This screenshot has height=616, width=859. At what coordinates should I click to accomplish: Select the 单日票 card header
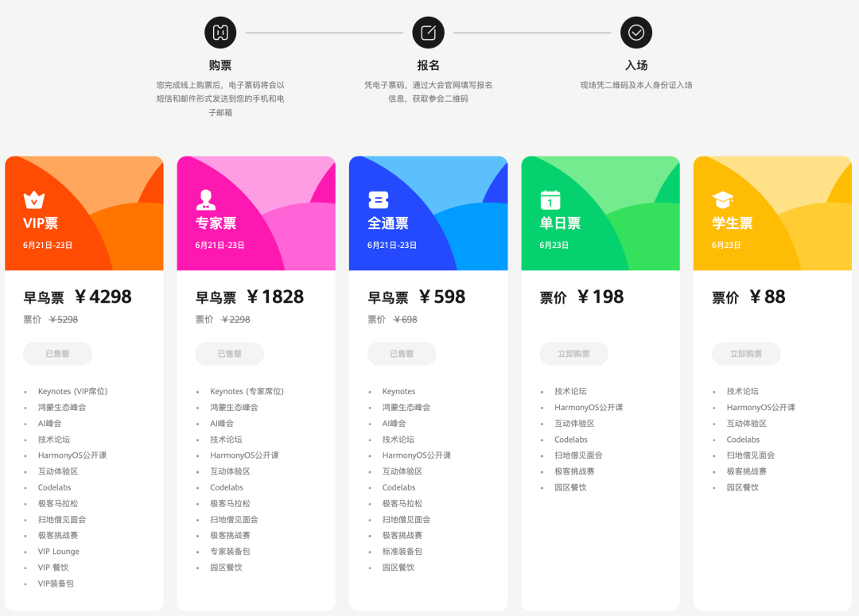tap(601, 214)
